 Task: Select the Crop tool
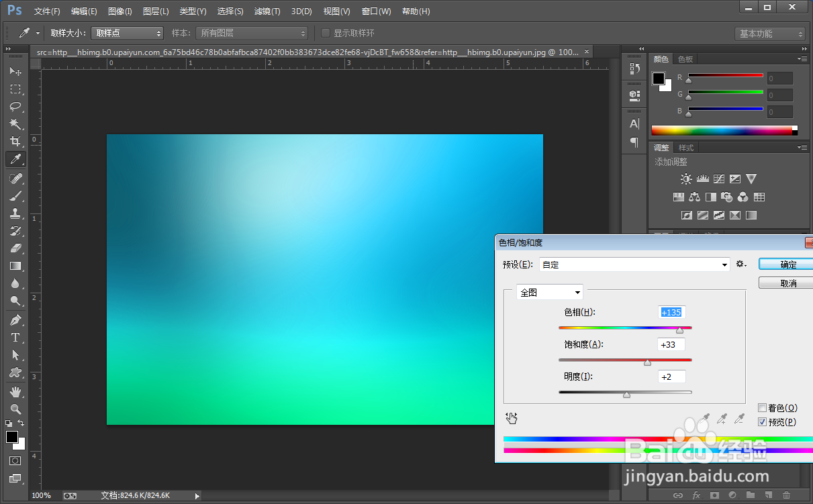pos(15,142)
